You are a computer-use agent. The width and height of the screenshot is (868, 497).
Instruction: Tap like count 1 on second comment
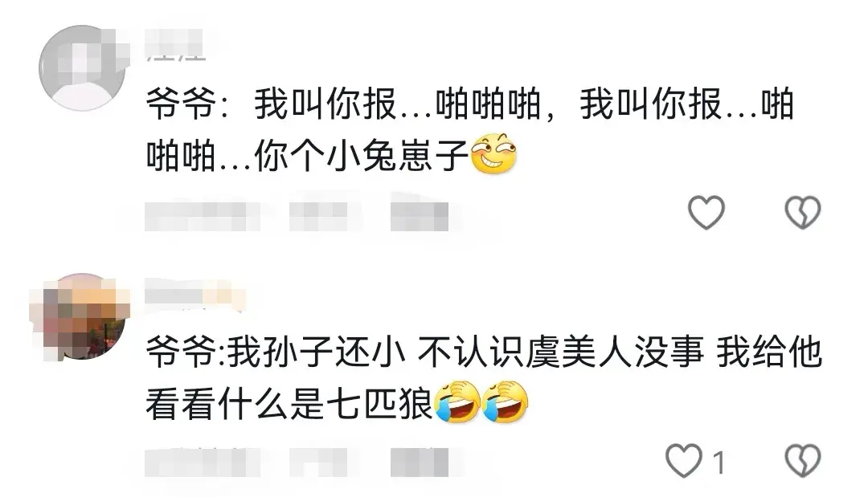pyautogui.click(x=718, y=462)
